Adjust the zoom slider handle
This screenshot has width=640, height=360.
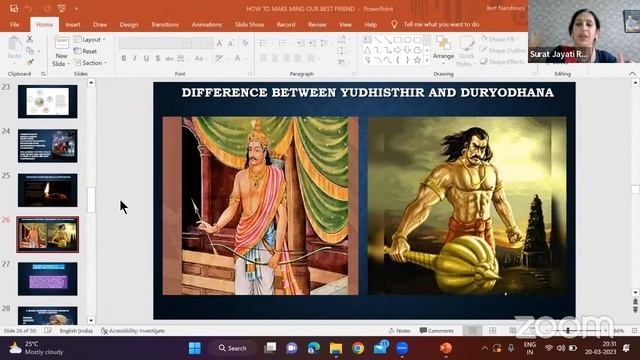point(568,331)
